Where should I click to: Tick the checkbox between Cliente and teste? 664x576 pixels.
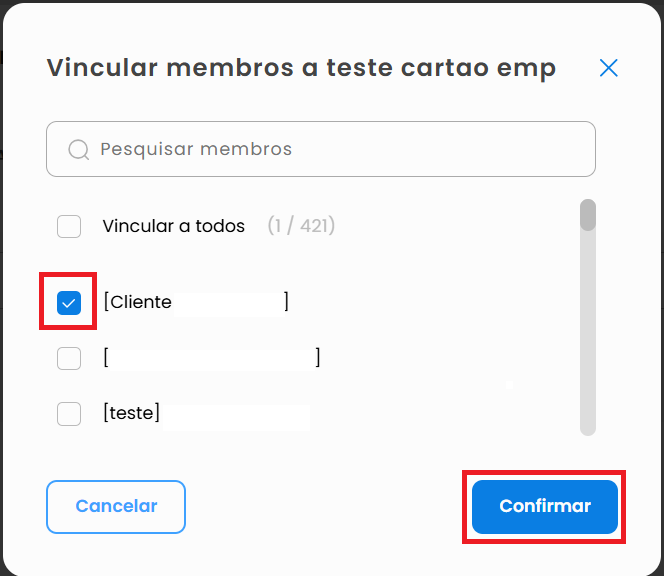tap(69, 358)
